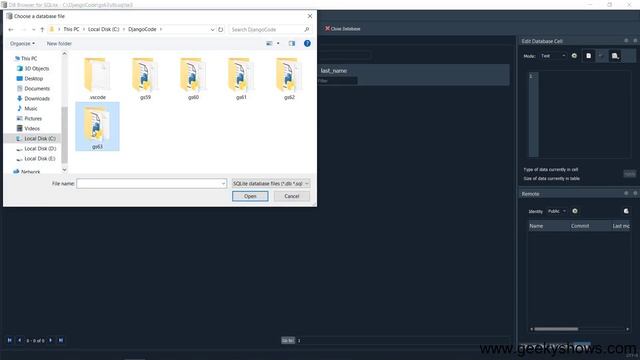Select Videos in navigation tree
The height and width of the screenshot is (360, 640).
pos(32,129)
